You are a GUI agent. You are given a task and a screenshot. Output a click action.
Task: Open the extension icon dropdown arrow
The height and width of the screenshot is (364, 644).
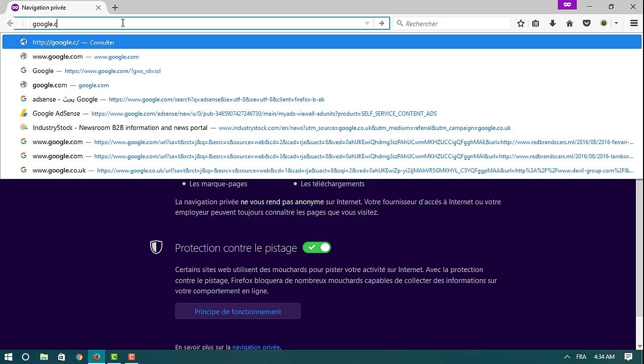[616, 23]
